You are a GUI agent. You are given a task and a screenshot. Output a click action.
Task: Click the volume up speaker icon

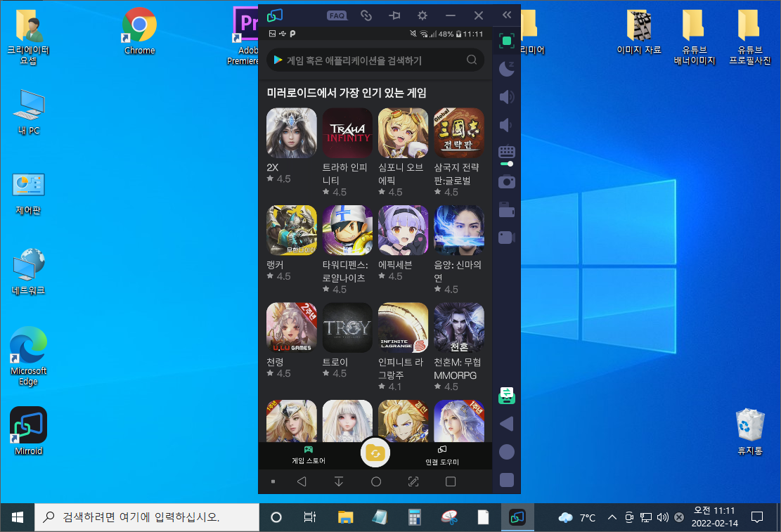tap(507, 97)
